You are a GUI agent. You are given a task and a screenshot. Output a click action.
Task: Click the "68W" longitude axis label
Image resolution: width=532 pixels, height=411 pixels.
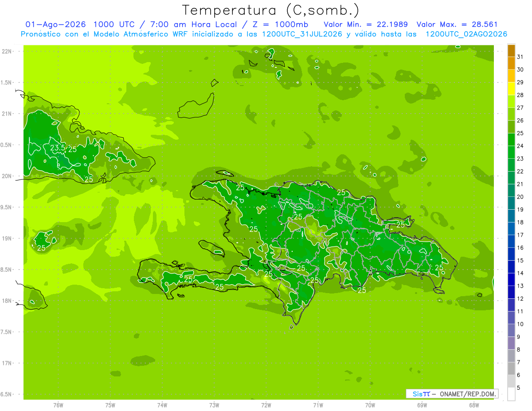click(474, 405)
